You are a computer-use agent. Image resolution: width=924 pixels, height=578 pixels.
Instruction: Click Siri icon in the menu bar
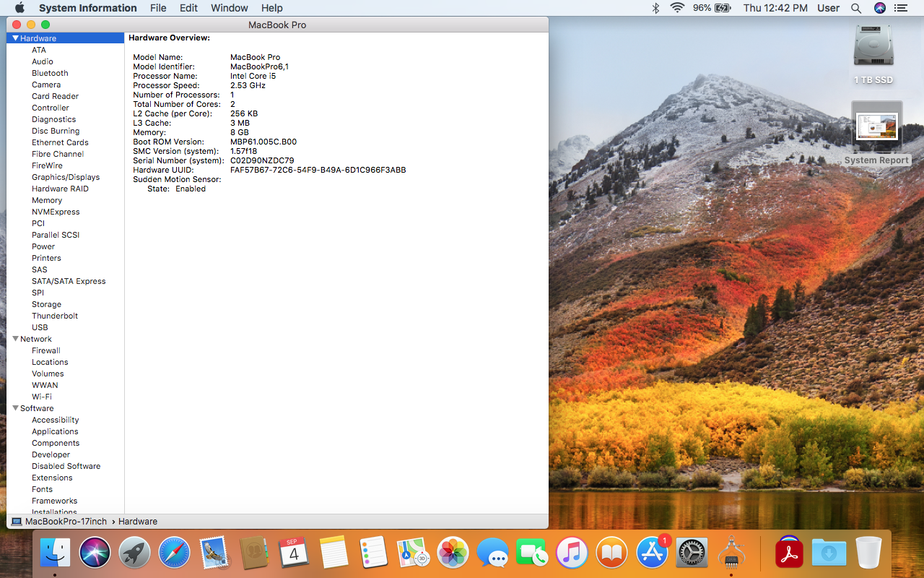[879, 8]
